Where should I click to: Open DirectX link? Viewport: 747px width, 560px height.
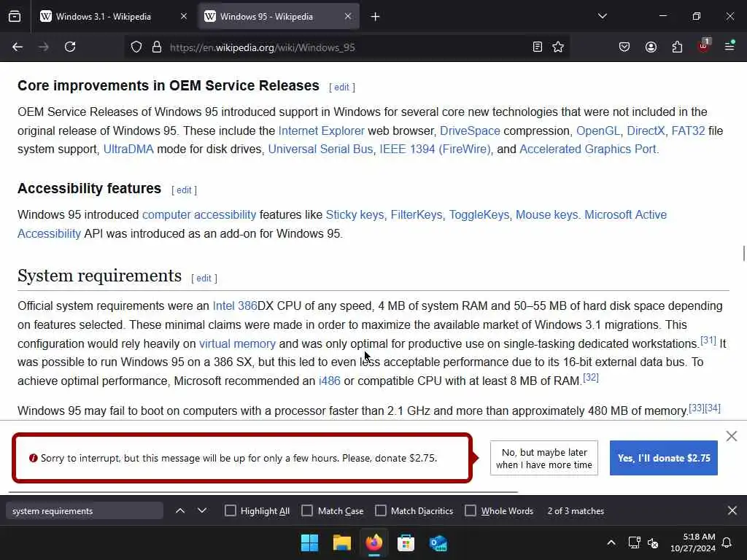pyautogui.click(x=646, y=131)
